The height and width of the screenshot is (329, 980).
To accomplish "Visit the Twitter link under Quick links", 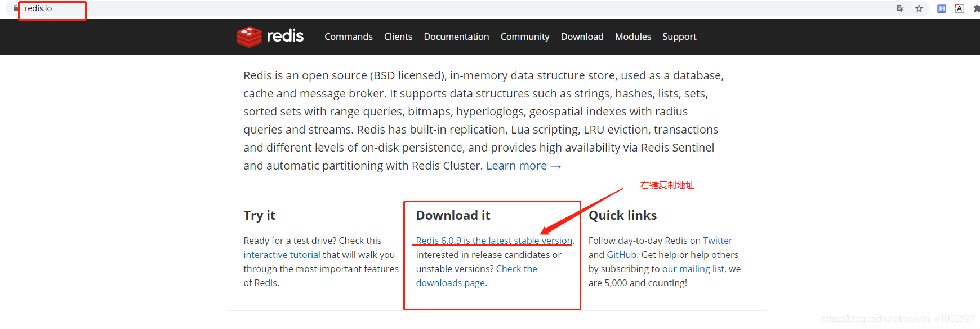I will click(x=718, y=241).
